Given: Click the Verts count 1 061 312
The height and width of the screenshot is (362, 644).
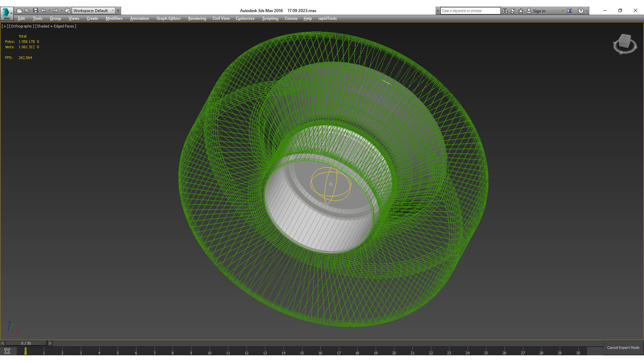Looking at the screenshot, I should pos(27,47).
